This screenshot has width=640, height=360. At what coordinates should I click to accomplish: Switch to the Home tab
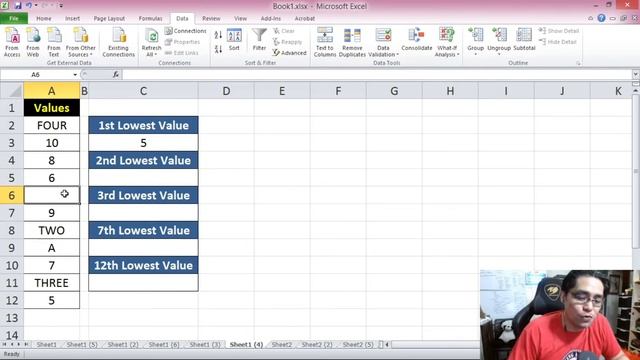pyautogui.click(x=44, y=18)
